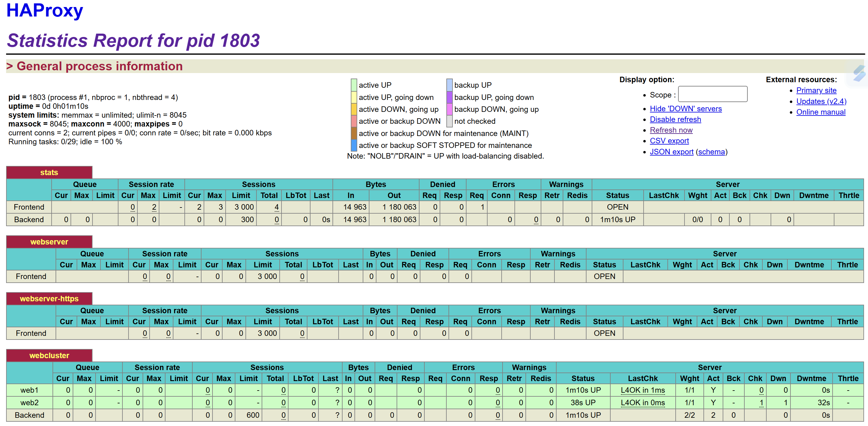The image size is (868, 426).
Task: Visit the Primary site link
Action: [x=816, y=90]
